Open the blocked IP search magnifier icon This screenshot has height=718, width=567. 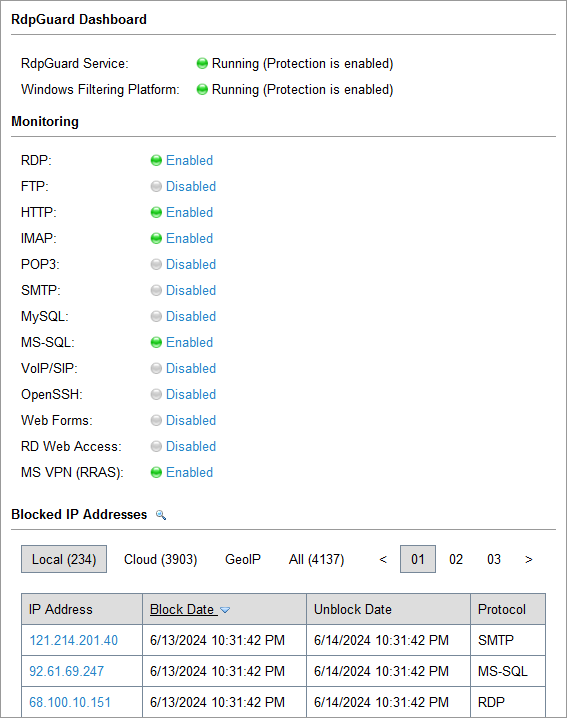[161, 515]
